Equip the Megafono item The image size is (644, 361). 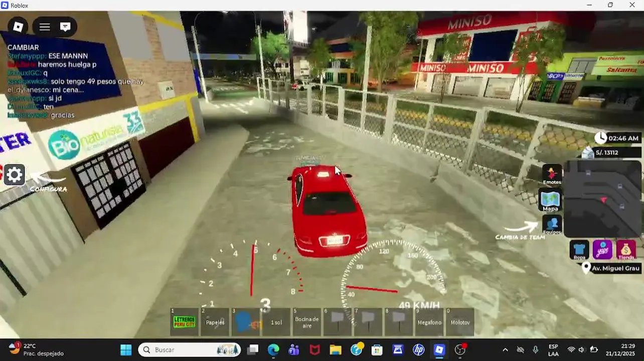(429, 322)
